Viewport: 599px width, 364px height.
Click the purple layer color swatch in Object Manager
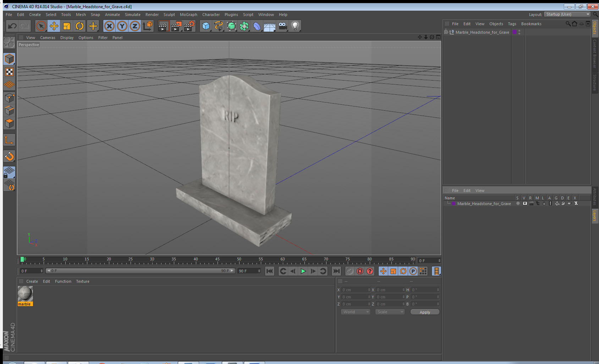pyautogui.click(x=515, y=32)
